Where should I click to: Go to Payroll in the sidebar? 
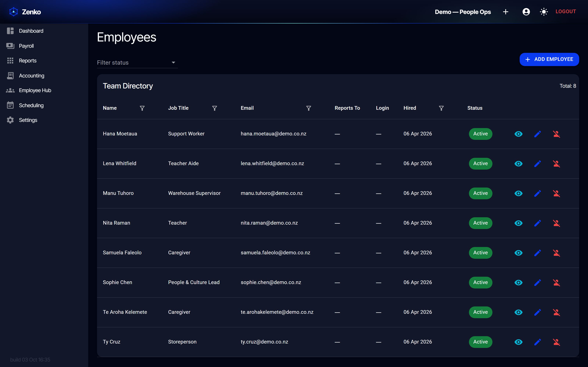click(x=26, y=46)
